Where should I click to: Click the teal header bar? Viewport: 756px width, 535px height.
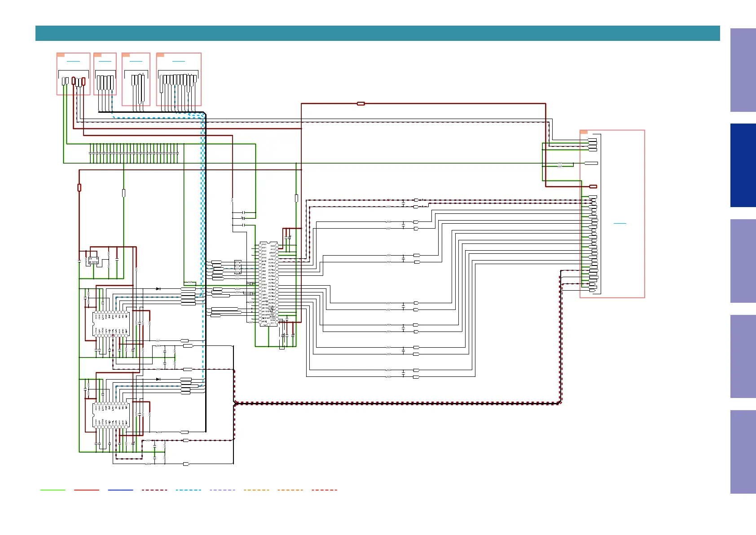378,33
